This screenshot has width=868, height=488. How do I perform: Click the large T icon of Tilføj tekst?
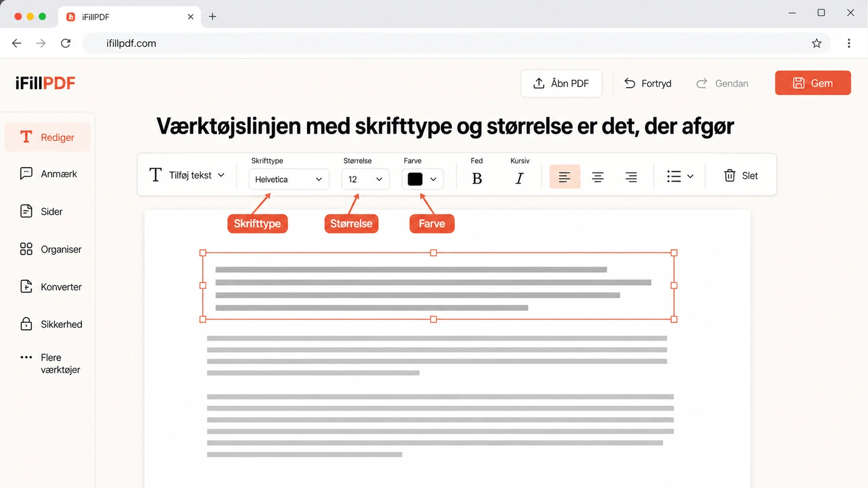[x=156, y=175]
